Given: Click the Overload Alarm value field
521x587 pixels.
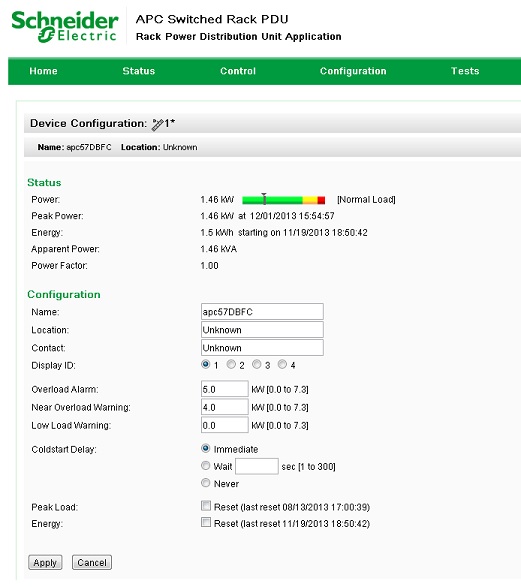Looking at the screenshot, I should click(225, 389).
